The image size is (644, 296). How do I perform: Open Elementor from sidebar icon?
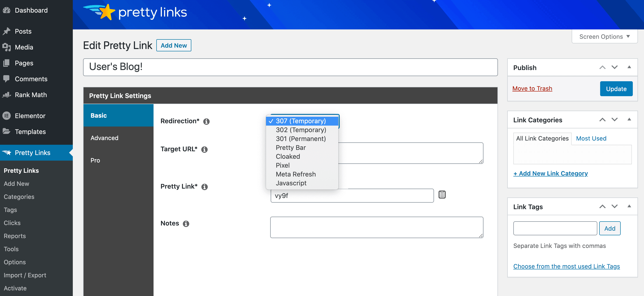7,116
